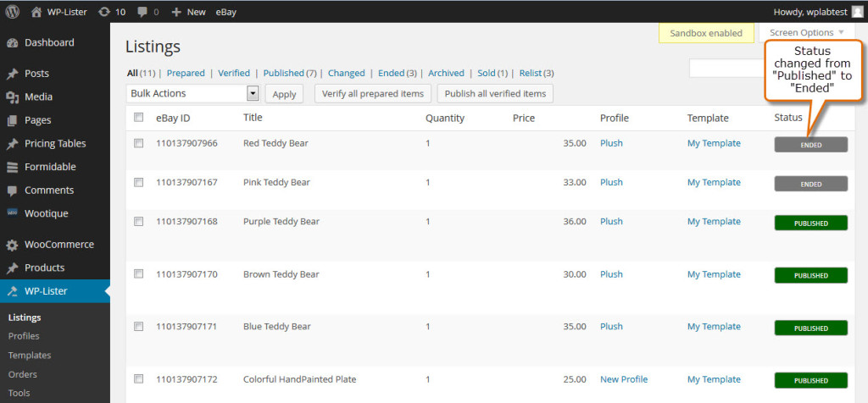Open the comments bubble icon in admin bar

142,12
